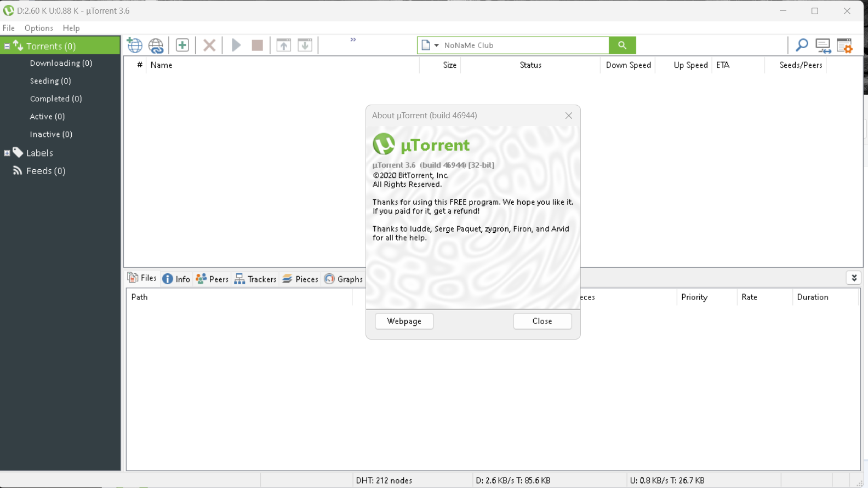Click the Add Torrent globe icon
Viewport: 868px width, 488px height.
[134, 45]
